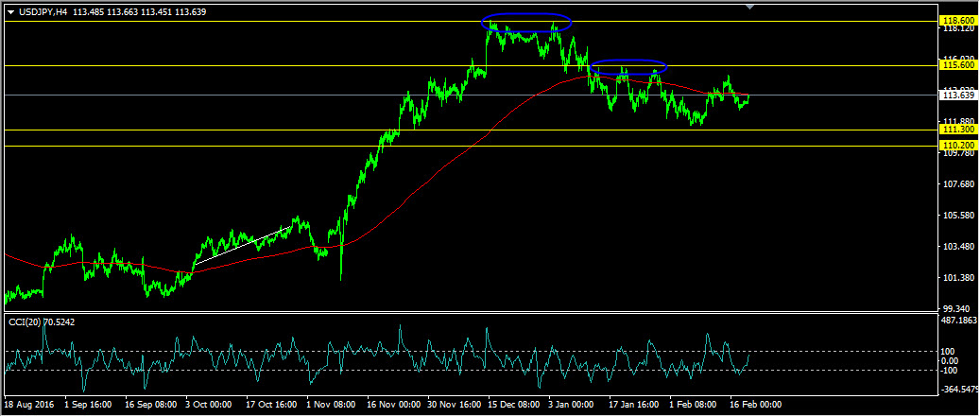The image size is (980, 417).
Task: Click the triangle icon before USDJPY,H4 title
Action: click(x=10, y=12)
